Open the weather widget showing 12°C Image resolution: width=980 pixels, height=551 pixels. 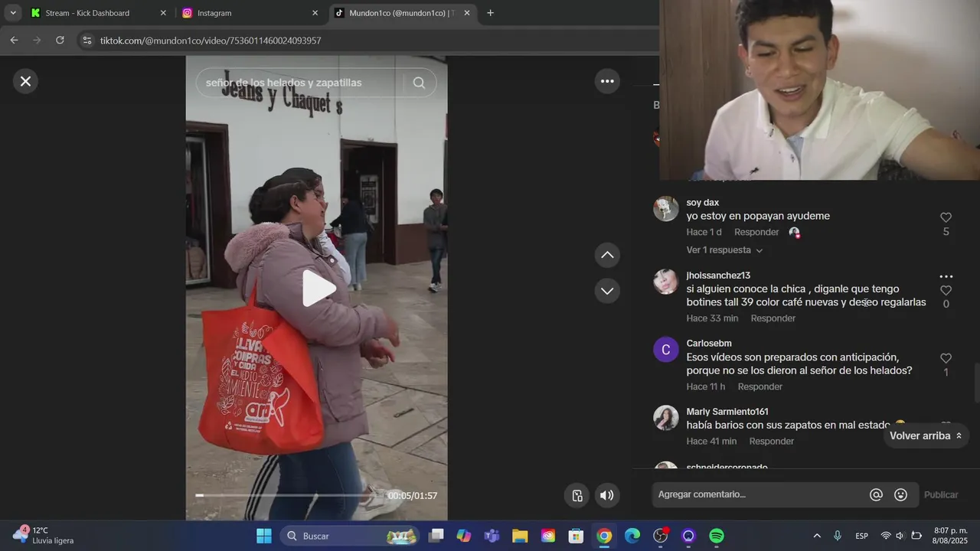[x=44, y=536]
